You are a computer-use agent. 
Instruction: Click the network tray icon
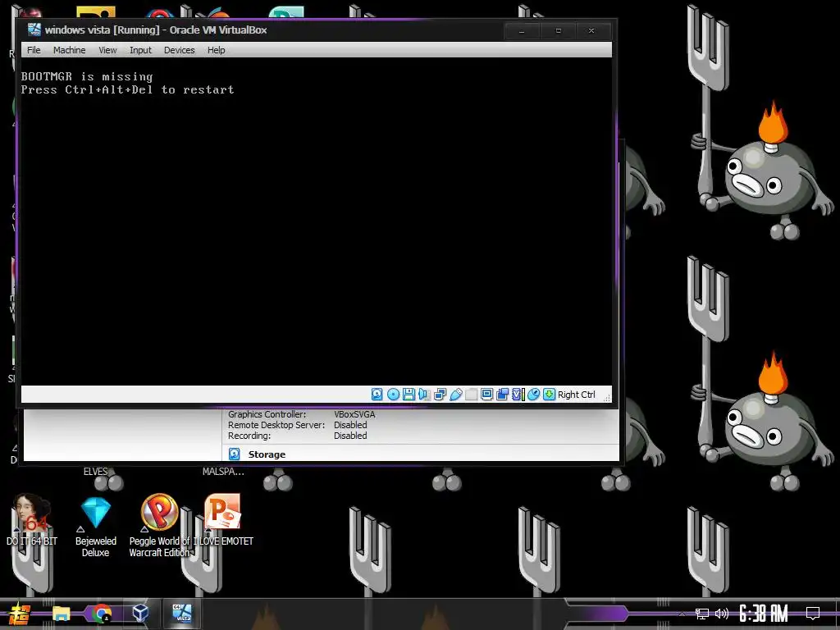[x=702, y=614]
